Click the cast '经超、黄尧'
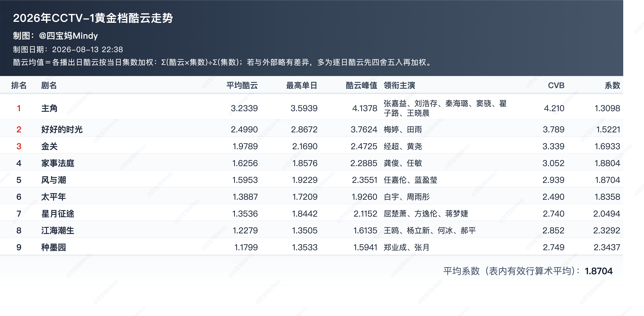This screenshot has height=316, width=644. click(403, 146)
